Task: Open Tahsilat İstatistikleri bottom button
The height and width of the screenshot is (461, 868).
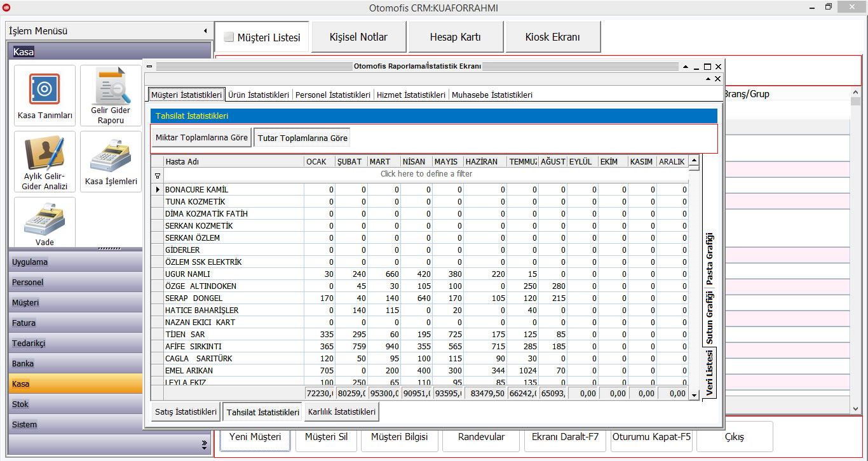Action: click(262, 412)
